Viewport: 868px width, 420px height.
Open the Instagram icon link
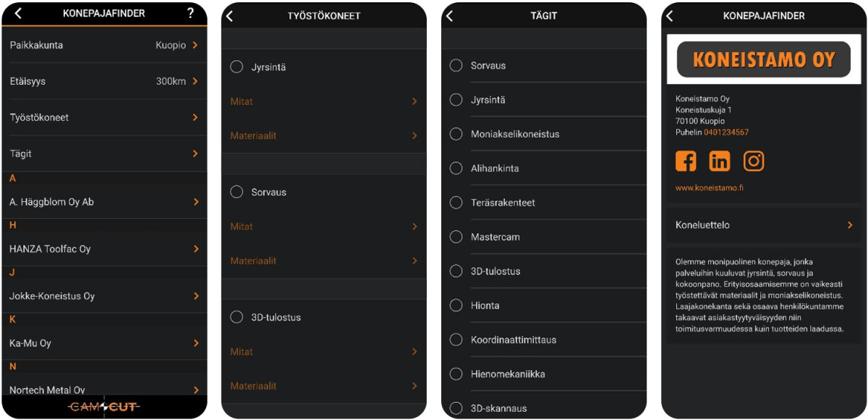(754, 161)
